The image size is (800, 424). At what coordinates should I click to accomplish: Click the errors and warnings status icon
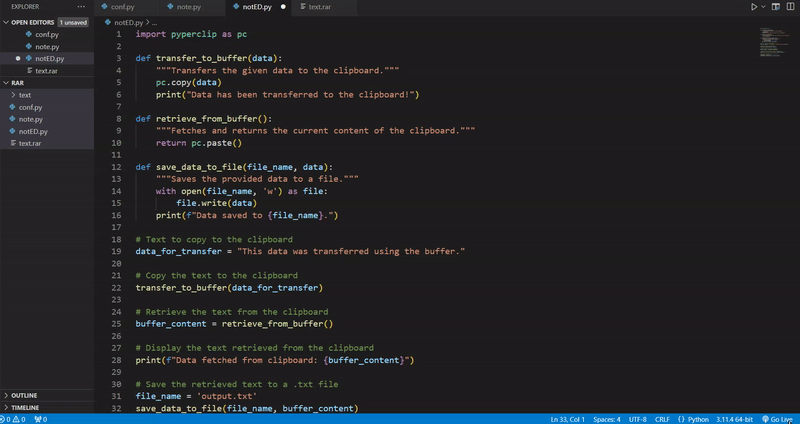coord(12,419)
